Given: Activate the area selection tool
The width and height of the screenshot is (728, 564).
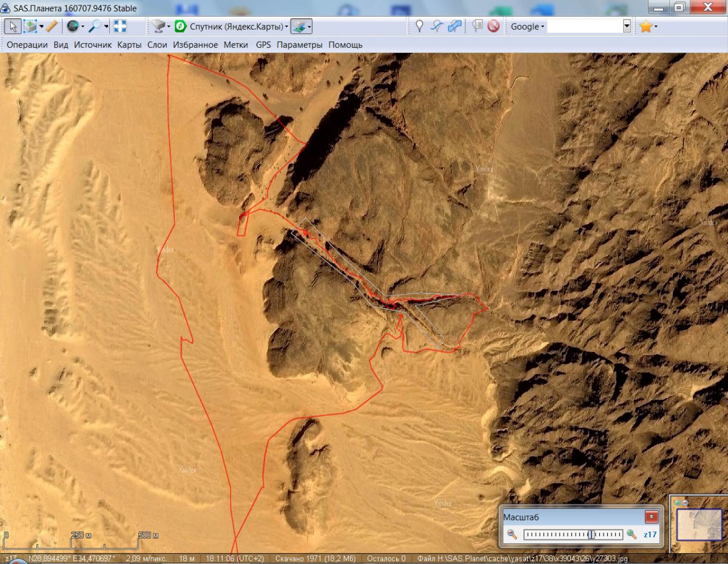Looking at the screenshot, I should [30, 26].
